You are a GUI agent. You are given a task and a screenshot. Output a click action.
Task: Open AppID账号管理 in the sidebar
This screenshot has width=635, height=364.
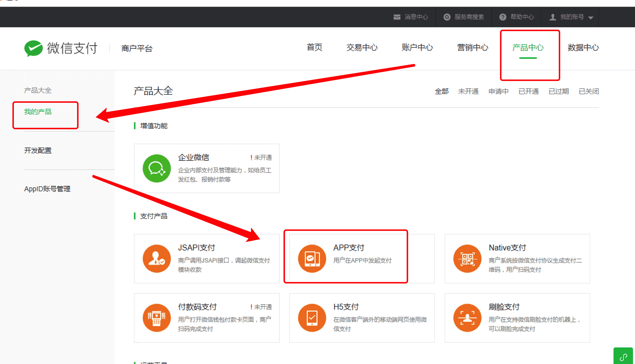point(47,189)
